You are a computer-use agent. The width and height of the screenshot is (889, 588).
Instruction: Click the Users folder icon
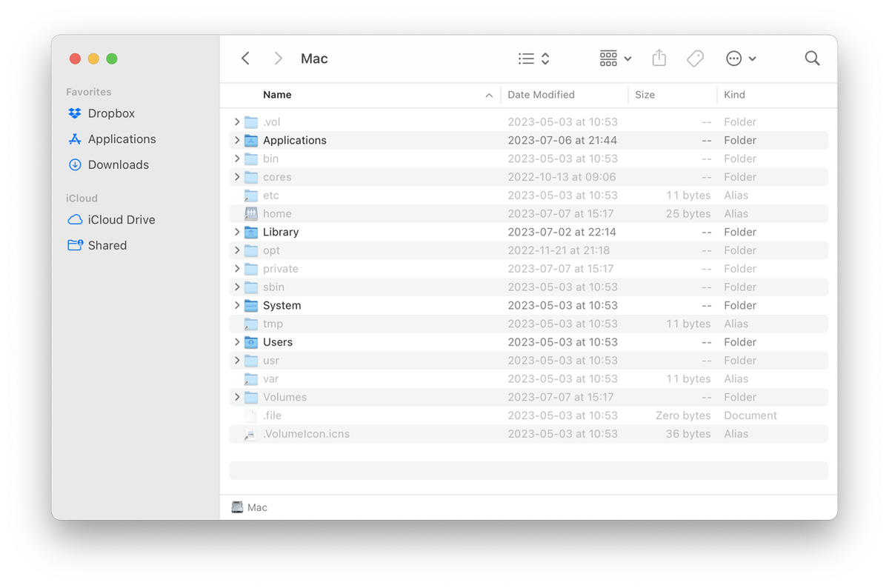point(251,342)
